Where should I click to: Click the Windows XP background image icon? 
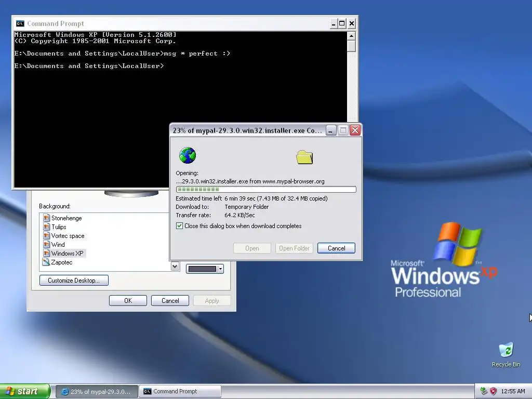pyautogui.click(x=46, y=253)
